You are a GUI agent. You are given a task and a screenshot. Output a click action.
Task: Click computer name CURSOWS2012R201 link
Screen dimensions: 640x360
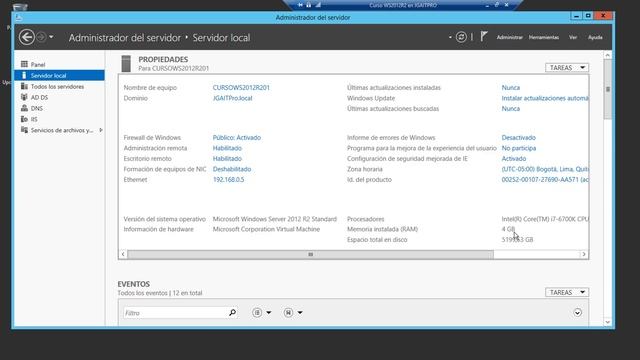coord(241,87)
